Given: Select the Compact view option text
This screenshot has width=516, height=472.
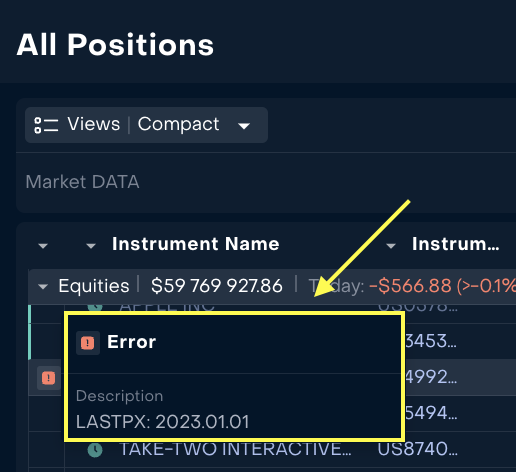Looking at the screenshot, I should tap(179, 125).
